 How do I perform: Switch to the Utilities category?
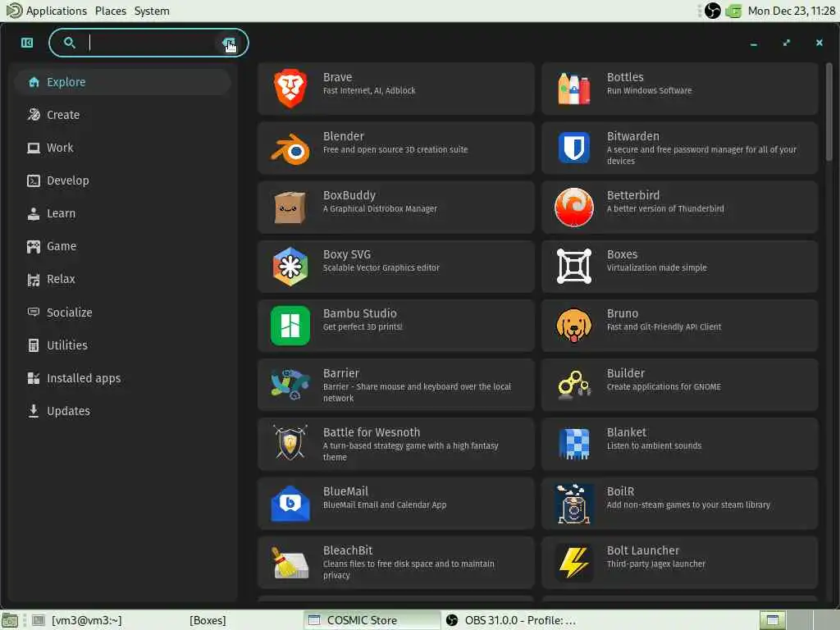123,345
